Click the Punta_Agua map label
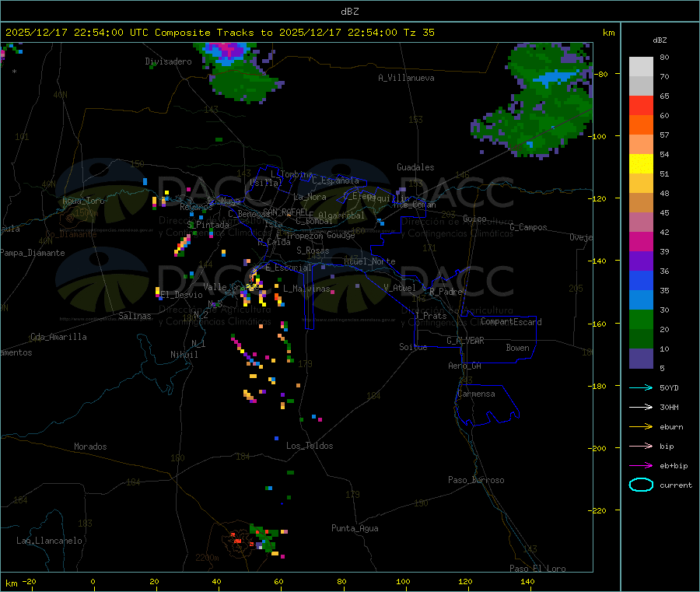 (355, 528)
